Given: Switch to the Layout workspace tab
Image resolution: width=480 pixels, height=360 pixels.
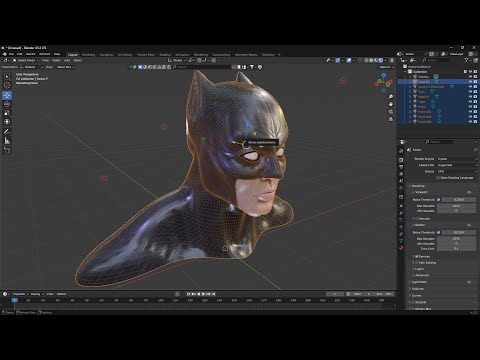Looking at the screenshot, I should tap(73, 55).
